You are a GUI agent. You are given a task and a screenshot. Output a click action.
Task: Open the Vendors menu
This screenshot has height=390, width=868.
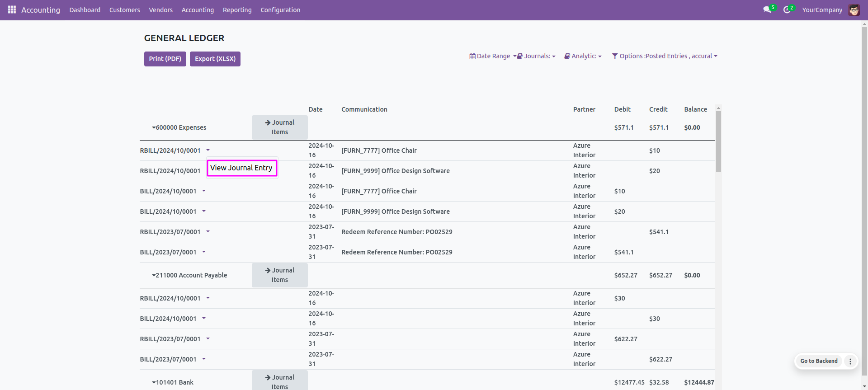click(160, 10)
